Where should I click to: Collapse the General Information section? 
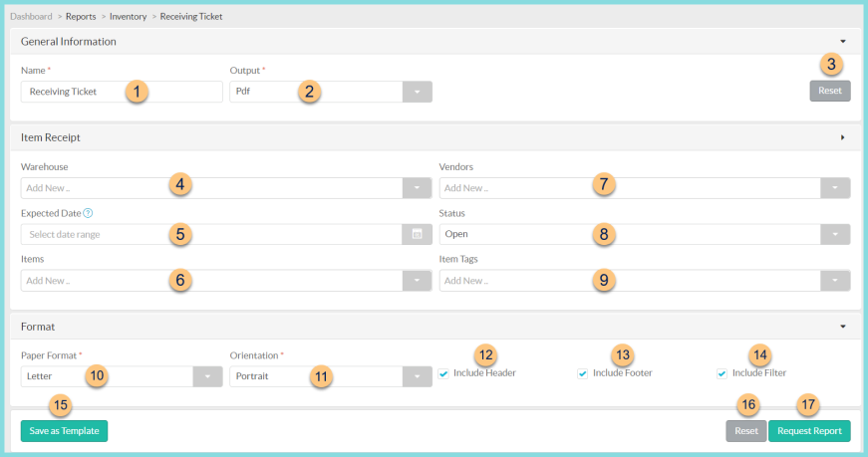point(842,42)
